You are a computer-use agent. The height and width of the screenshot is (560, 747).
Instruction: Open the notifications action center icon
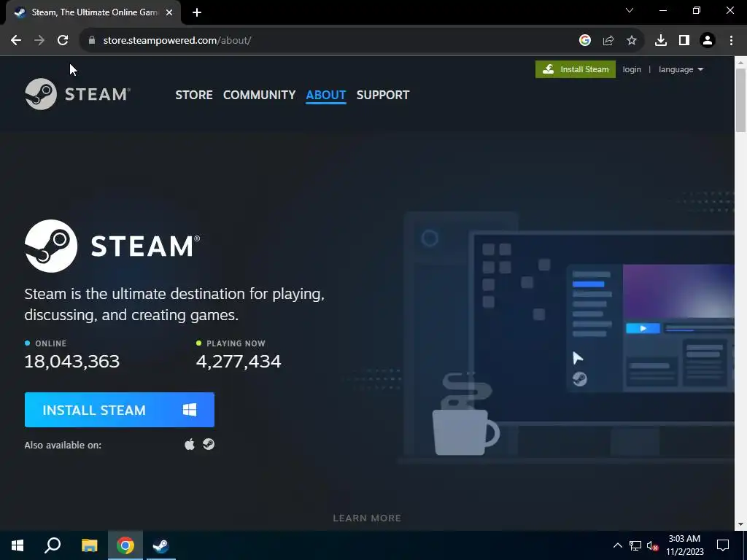(723, 545)
